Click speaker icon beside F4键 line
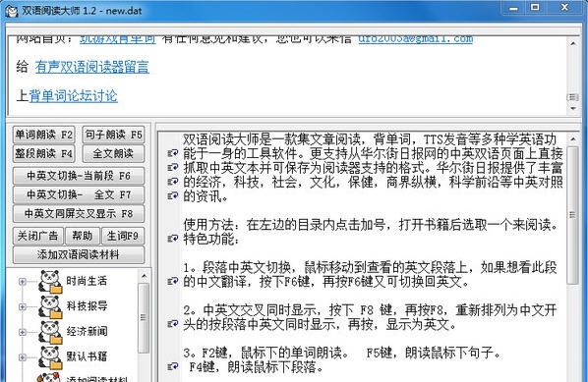This screenshot has height=382, width=588. pos(172,366)
